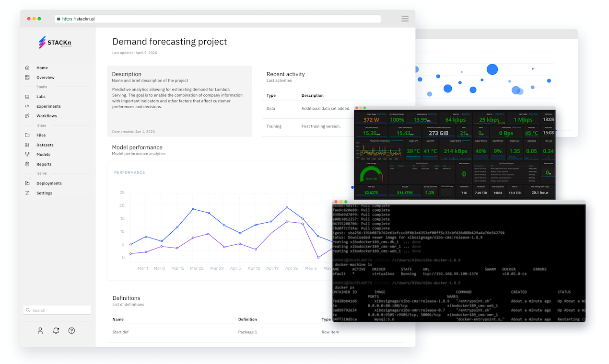Screen dimensions: 609x364
Task: Open Settings label in sidebar
Action: click(x=45, y=193)
